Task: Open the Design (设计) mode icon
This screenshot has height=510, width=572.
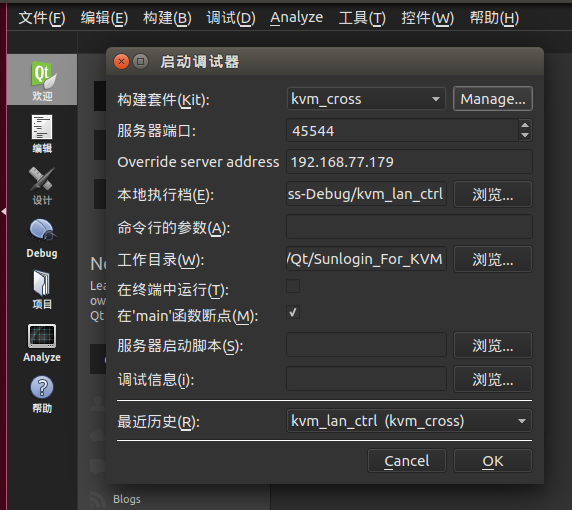Action: pyautogui.click(x=42, y=185)
